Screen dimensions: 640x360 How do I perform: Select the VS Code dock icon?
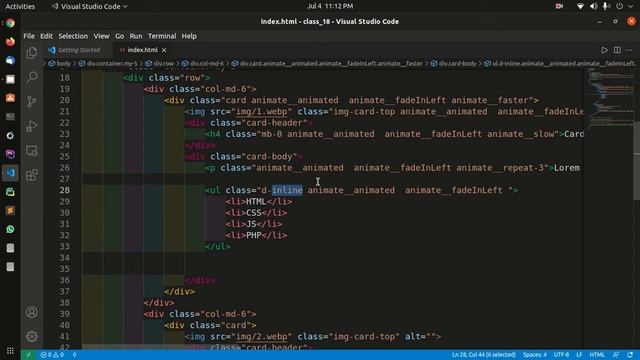[10, 173]
